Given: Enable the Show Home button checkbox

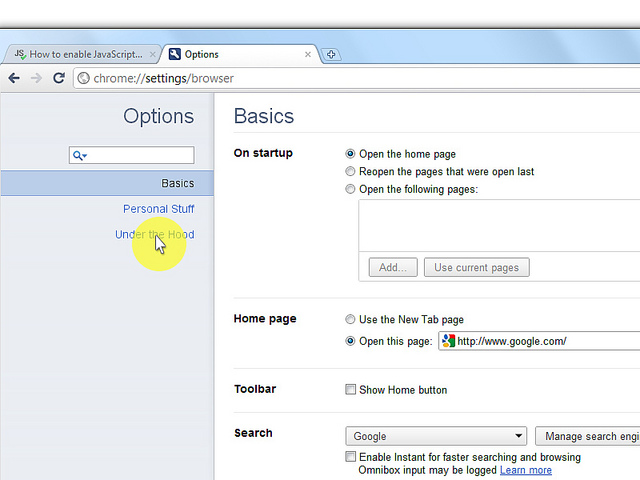Looking at the screenshot, I should click(350, 390).
